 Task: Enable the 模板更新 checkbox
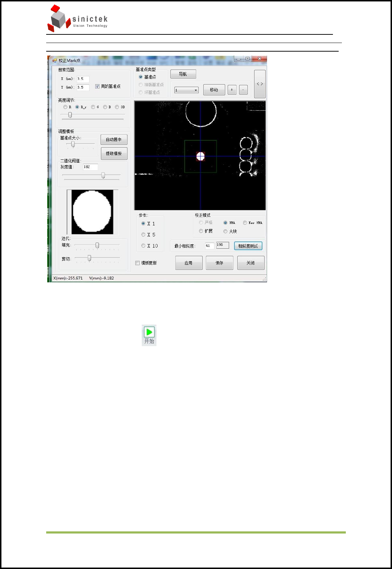137,263
